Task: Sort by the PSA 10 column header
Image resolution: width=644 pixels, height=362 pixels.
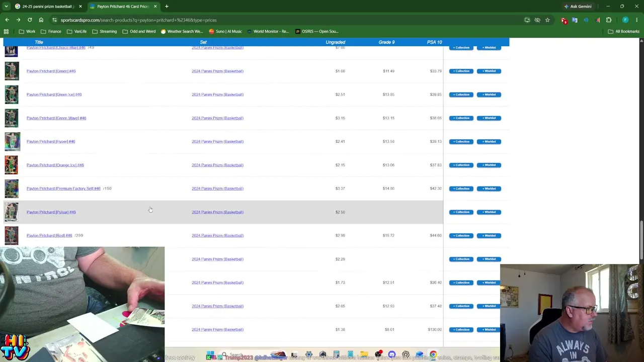Action: pyautogui.click(x=434, y=42)
